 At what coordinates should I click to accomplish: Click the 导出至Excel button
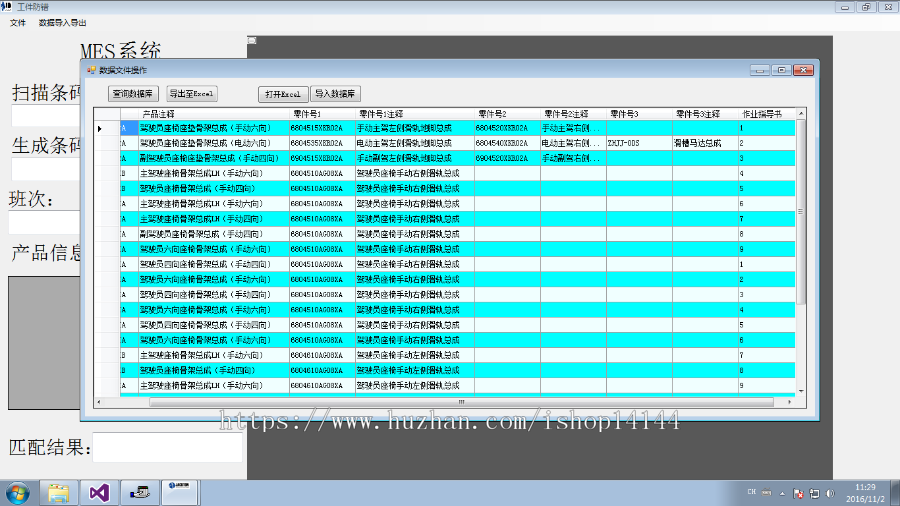(191, 94)
